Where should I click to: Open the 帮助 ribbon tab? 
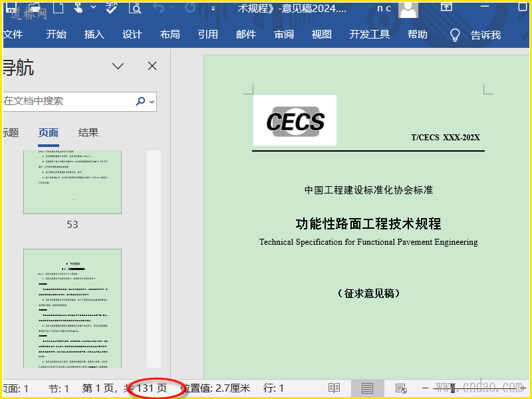click(x=418, y=35)
